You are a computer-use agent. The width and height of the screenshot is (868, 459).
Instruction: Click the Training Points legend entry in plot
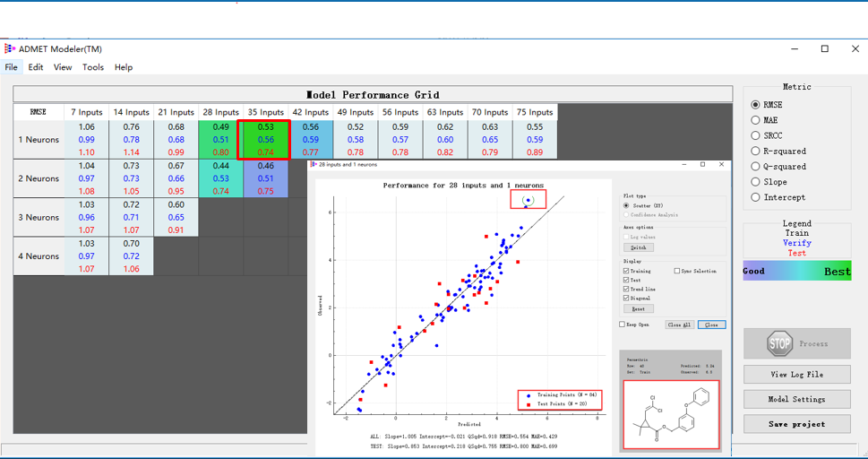pos(560,395)
